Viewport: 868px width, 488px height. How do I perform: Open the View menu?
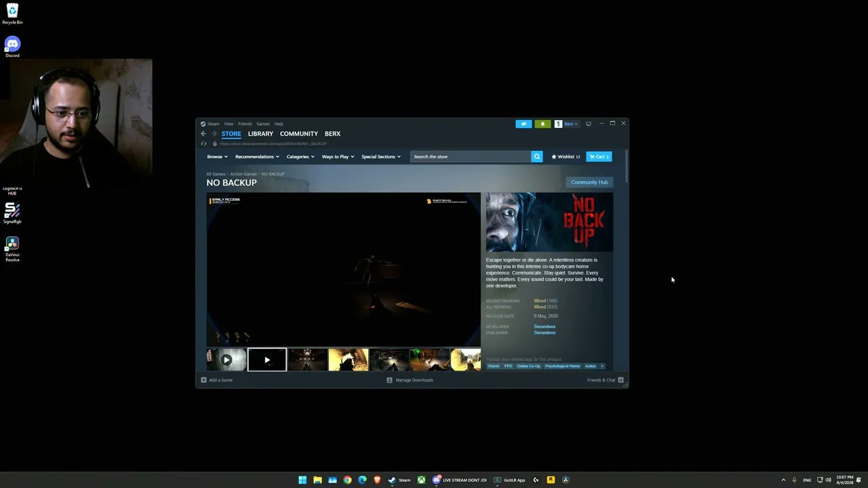pyautogui.click(x=229, y=124)
